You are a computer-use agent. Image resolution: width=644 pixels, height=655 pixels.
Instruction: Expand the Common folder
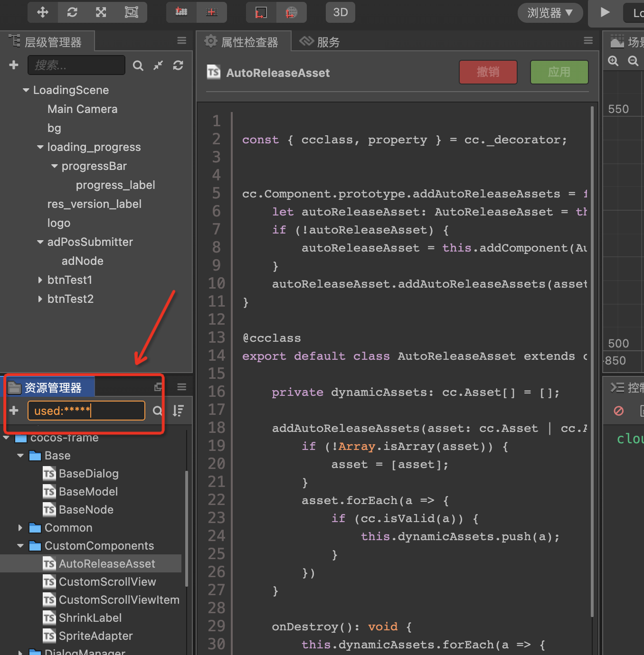20,528
